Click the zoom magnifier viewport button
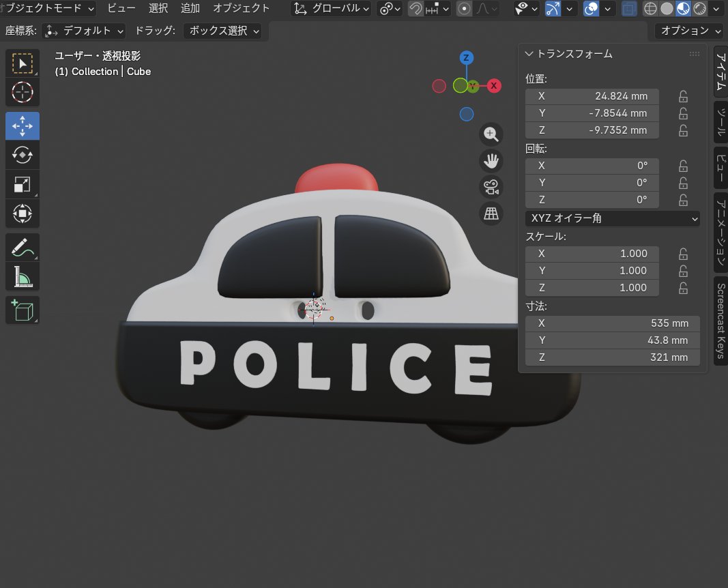728x588 pixels. pos(491,134)
